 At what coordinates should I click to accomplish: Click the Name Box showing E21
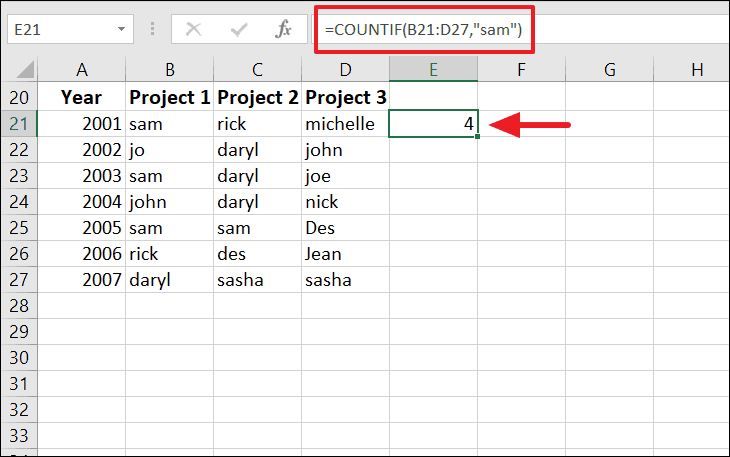(70, 29)
